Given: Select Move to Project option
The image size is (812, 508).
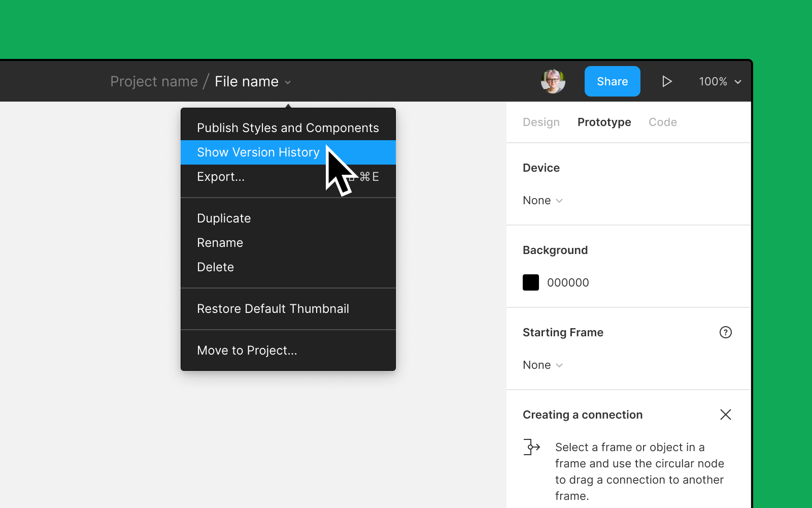Looking at the screenshot, I should click(x=247, y=350).
